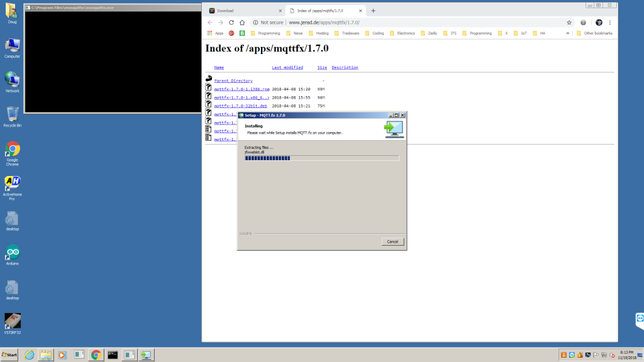
Task: Open the Tradewars bookmark folder
Action: [x=347, y=33]
